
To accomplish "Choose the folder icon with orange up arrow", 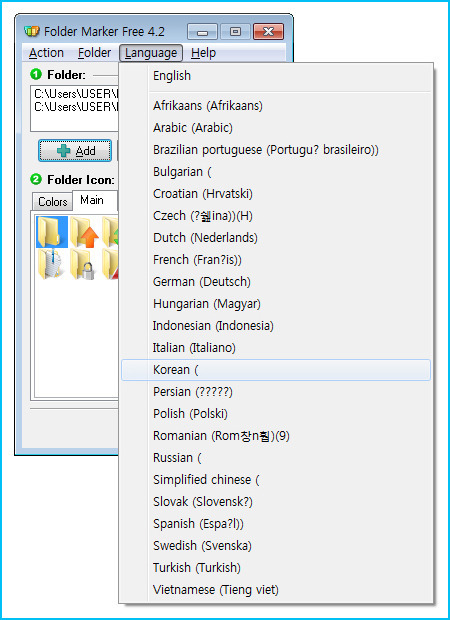I will (x=84, y=232).
